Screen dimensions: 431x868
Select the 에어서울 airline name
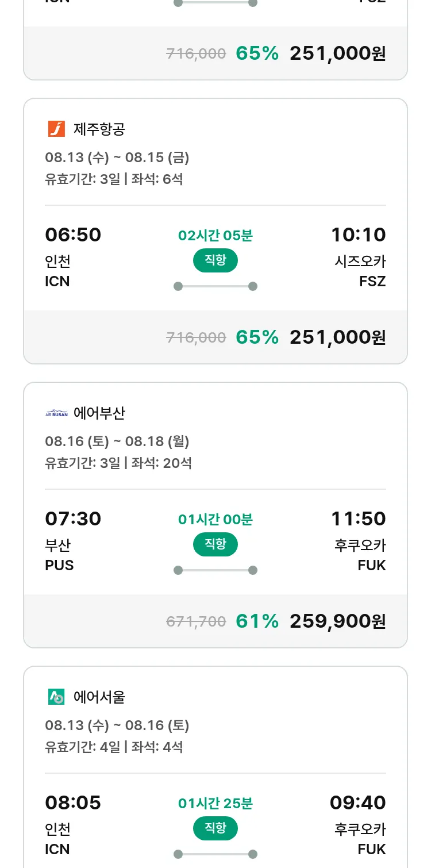pyautogui.click(x=99, y=697)
